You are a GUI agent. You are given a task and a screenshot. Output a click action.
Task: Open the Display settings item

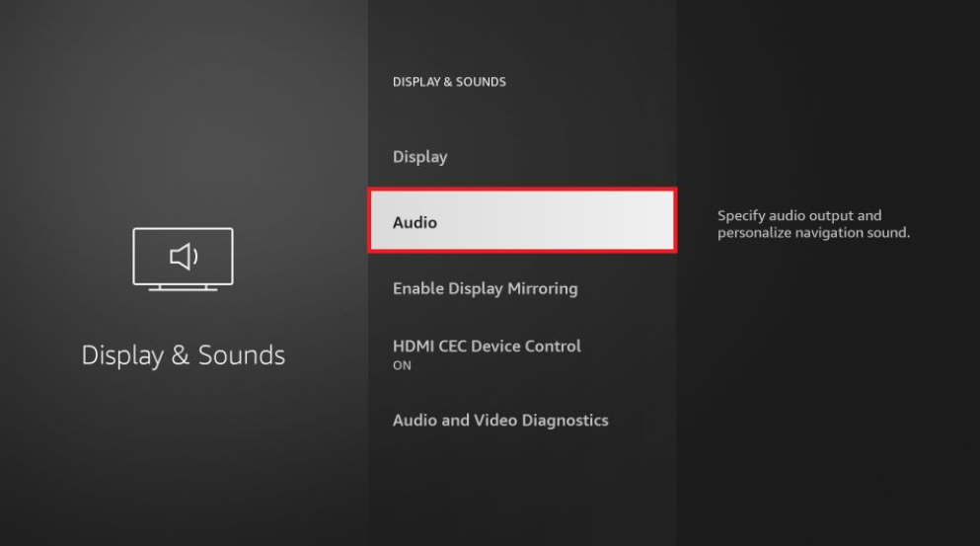point(522,156)
